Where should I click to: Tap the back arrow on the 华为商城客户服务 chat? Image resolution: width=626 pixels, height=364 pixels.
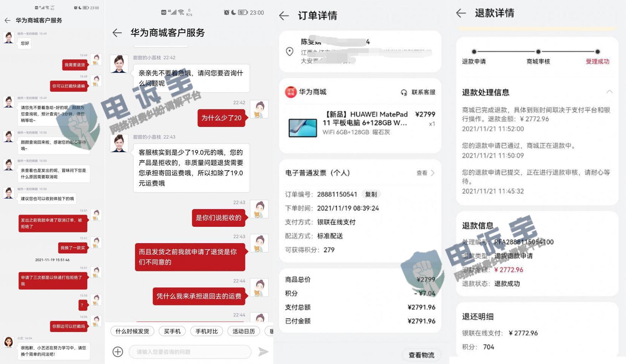tap(117, 33)
